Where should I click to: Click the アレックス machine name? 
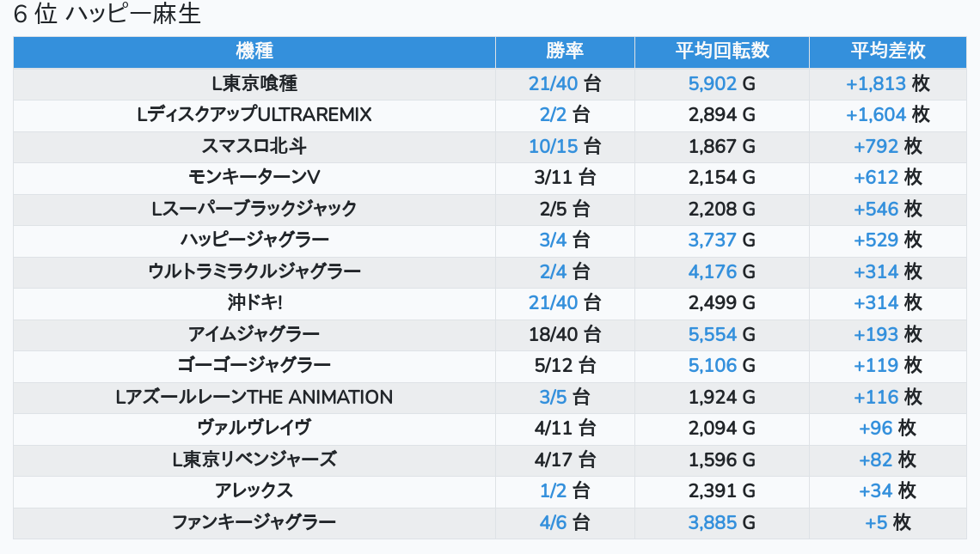click(x=254, y=491)
